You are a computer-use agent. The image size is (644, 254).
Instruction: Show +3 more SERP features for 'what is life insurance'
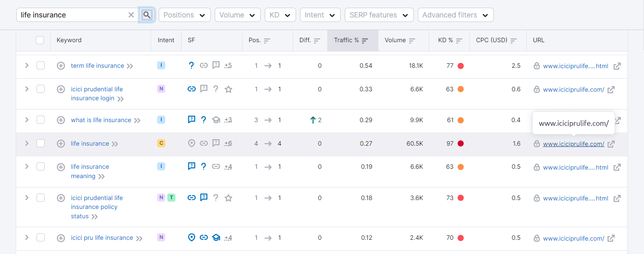point(228,120)
